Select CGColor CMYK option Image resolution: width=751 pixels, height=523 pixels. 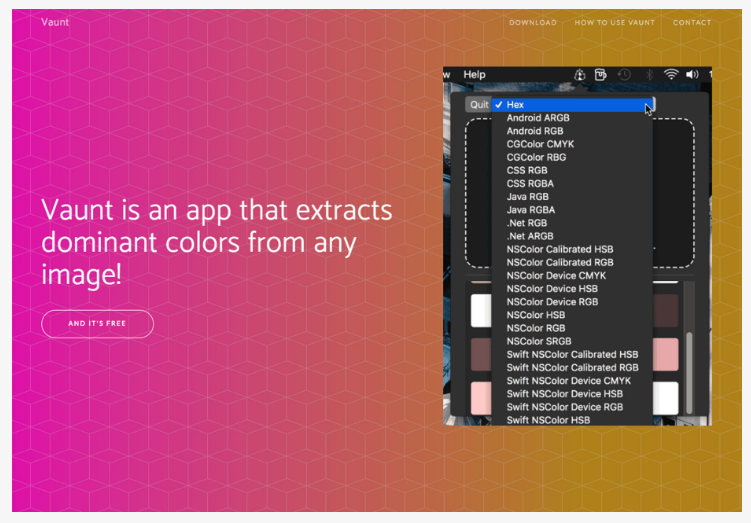coord(572,144)
